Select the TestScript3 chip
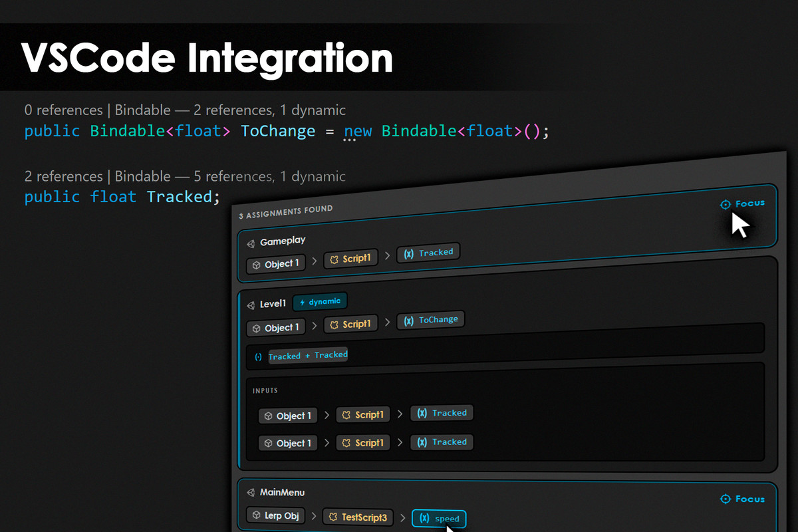798x532 pixels. point(358,517)
